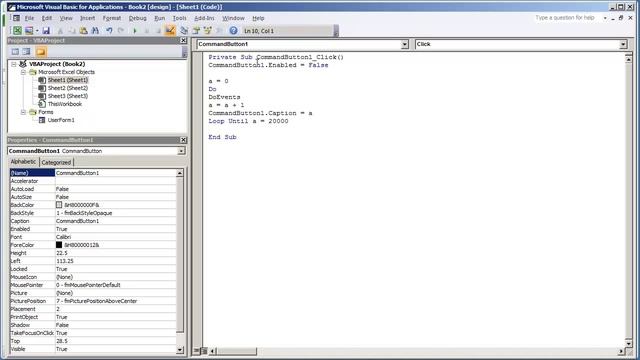This screenshot has width=640, height=360.
Task: Open the Edit menu
Action: (47, 18)
